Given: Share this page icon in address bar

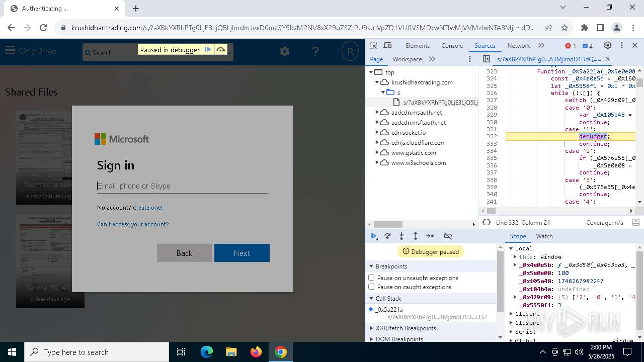Looking at the screenshot, I should (548, 28).
